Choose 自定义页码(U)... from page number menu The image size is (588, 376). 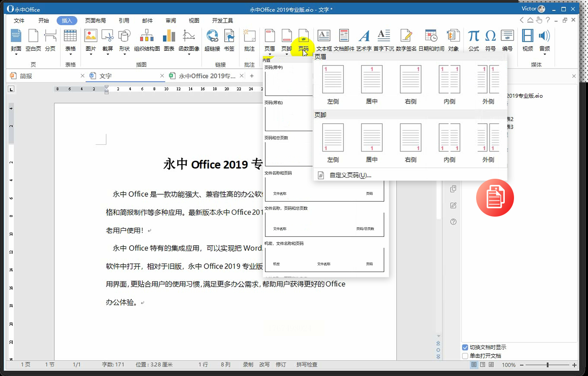350,175
